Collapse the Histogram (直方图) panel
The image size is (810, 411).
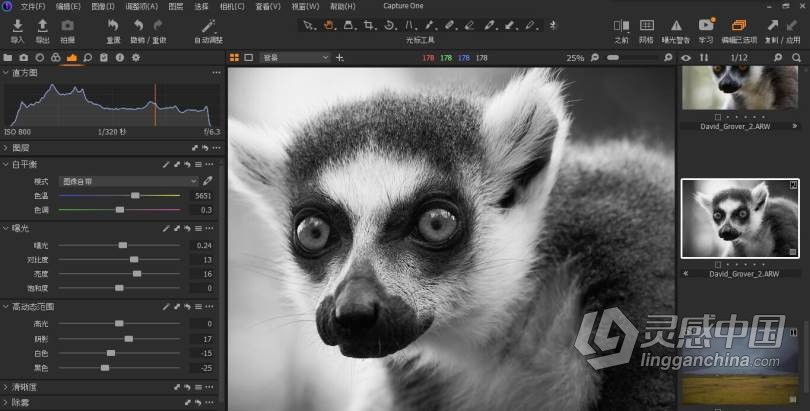5,73
